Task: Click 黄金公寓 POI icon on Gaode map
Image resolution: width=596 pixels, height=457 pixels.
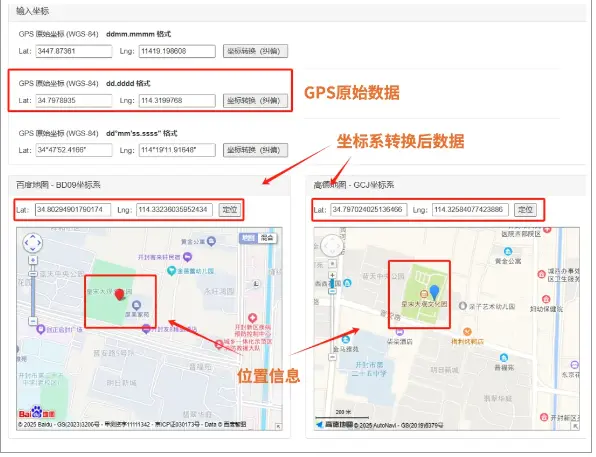Action: (508, 251)
